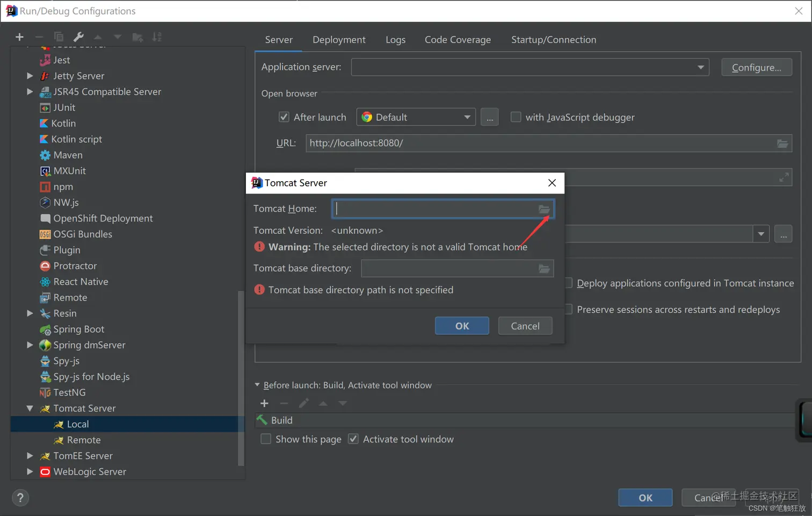Viewport: 812px width, 516px height.
Task: Click the Sort configurations icon
Action: [x=157, y=37]
